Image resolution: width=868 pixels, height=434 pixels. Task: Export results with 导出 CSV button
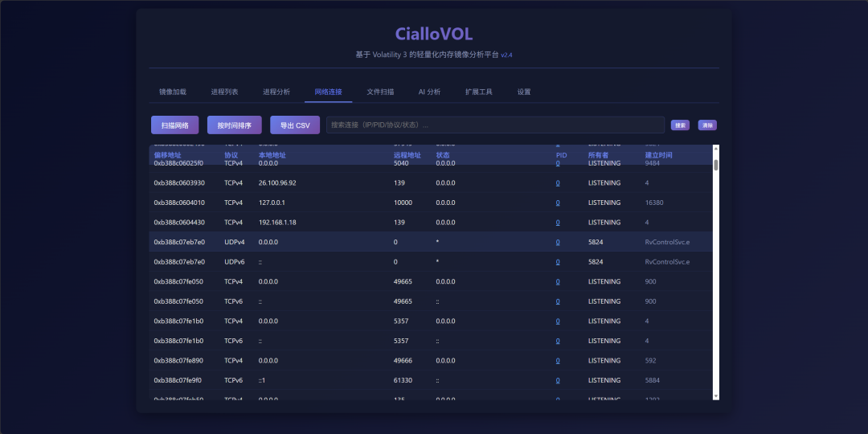pyautogui.click(x=295, y=125)
